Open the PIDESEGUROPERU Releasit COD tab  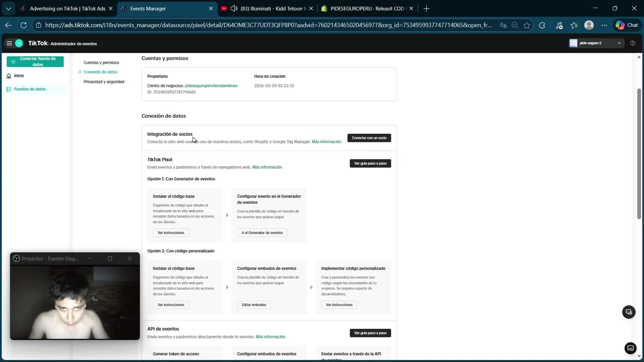click(367, 9)
